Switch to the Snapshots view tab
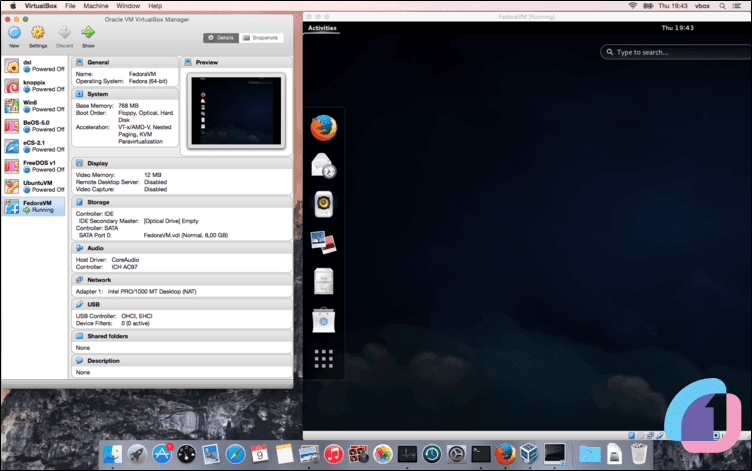This screenshot has height=471, width=752. (x=260, y=38)
